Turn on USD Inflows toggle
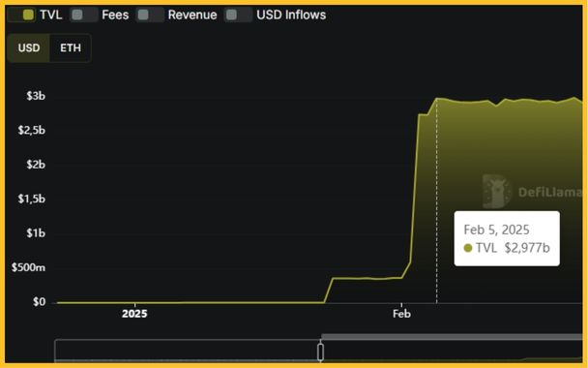 239,15
